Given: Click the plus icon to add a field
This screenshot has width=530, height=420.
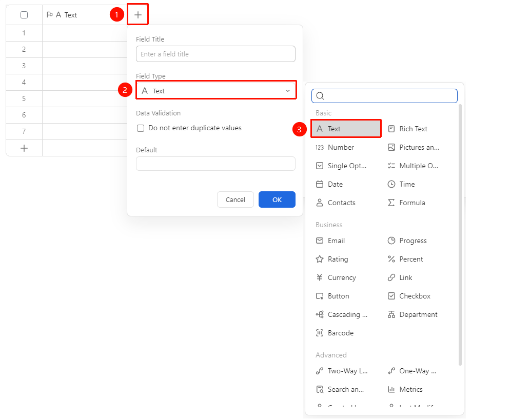Looking at the screenshot, I should point(138,14).
